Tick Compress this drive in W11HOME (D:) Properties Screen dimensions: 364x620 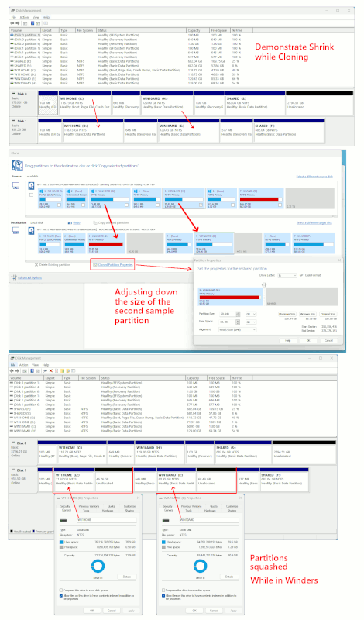pyautogui.click(x=61, y=590)
